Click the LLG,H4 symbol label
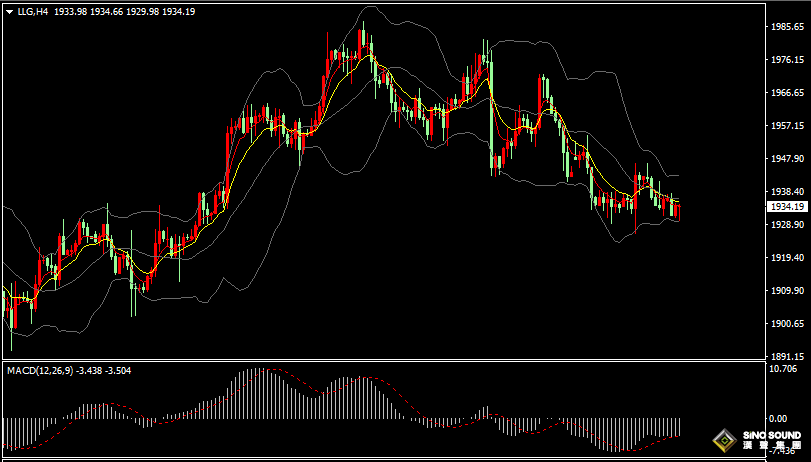 [33, 10]
